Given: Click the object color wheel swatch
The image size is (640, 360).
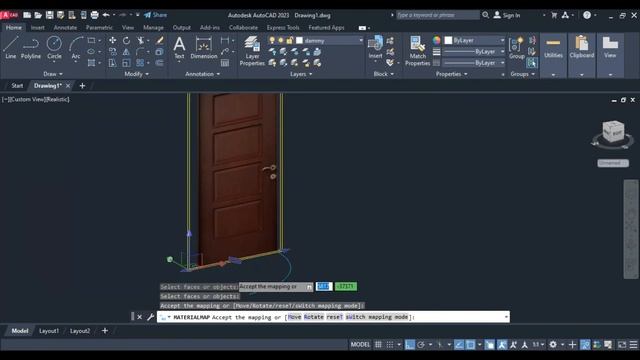Looking at the screenshot, I should click(x=437, y=40).
